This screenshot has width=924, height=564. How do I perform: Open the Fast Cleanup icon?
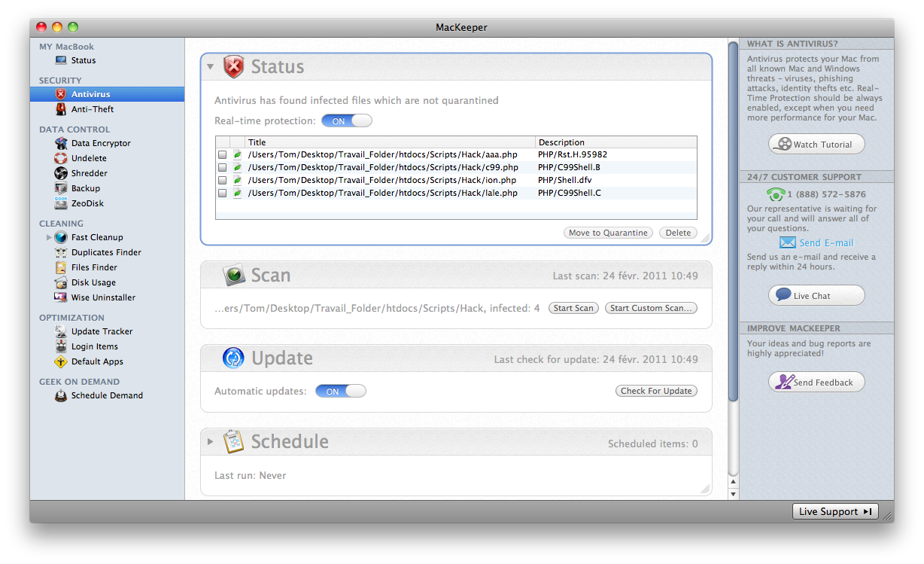[x=61, y=237]
